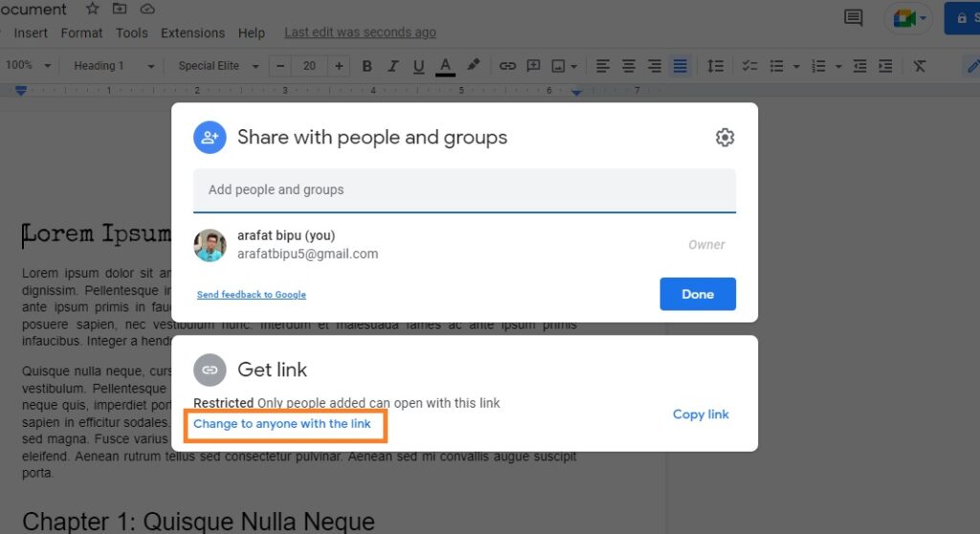980x534 pixels.
Task: Click the add comment icon
Action: pos(533,66)
